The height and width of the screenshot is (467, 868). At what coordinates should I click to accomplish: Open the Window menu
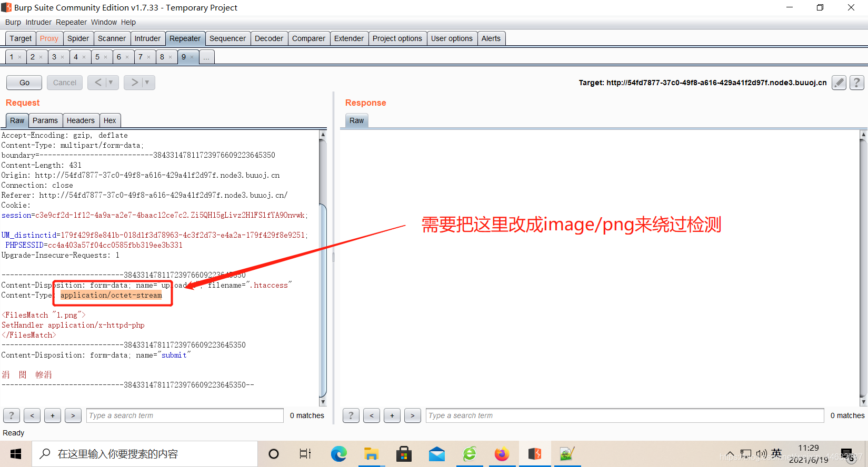104,22
